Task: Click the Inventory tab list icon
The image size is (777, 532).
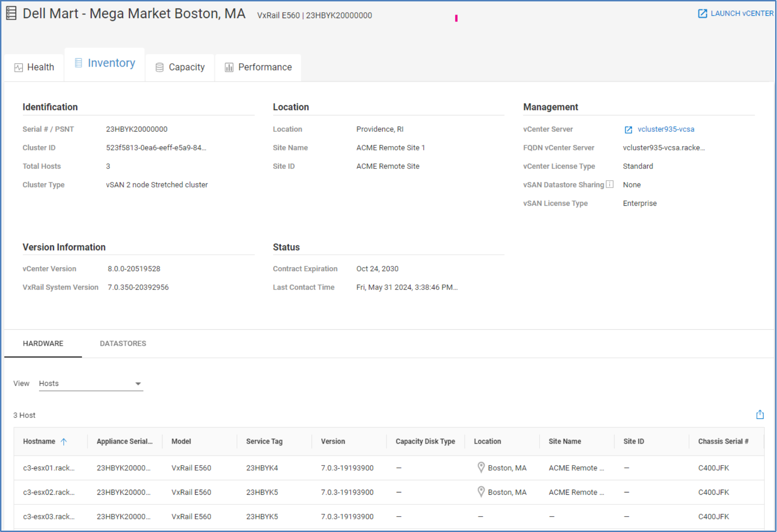Action: tap(78, 63)
